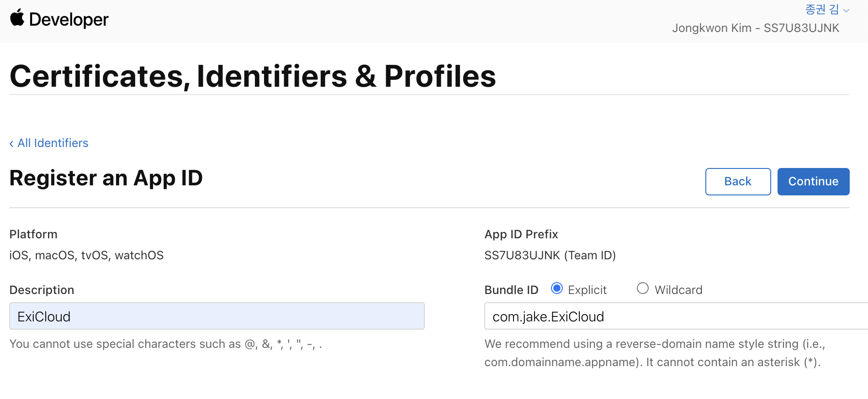The height and width of the screenshot is (399, 868).
Task: Click the Continue button
Action: pos(813,182)
